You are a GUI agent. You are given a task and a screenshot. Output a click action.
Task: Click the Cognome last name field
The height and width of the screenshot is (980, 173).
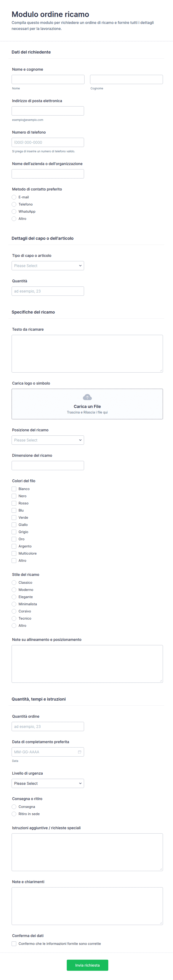click(x=126, y=79)
